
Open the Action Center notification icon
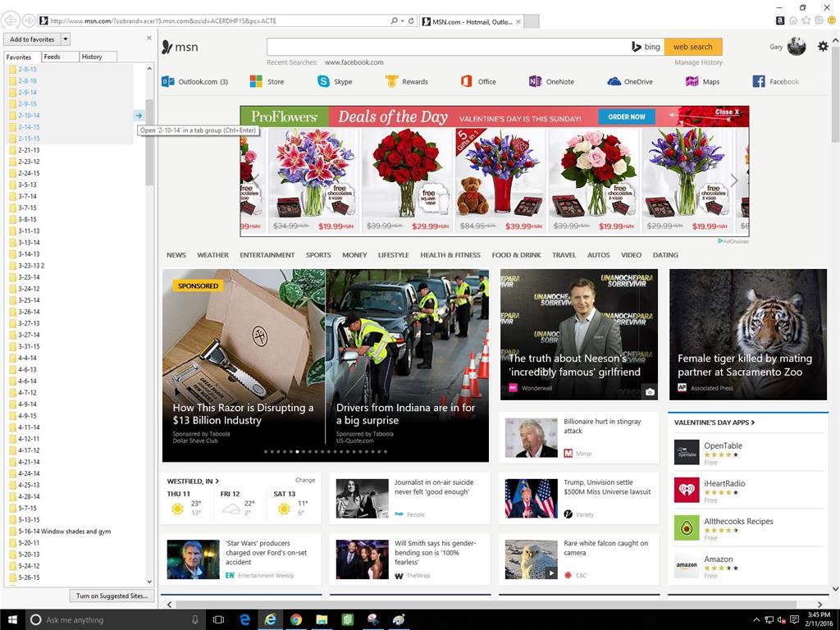pyautogui.click(x=794, y=620)
